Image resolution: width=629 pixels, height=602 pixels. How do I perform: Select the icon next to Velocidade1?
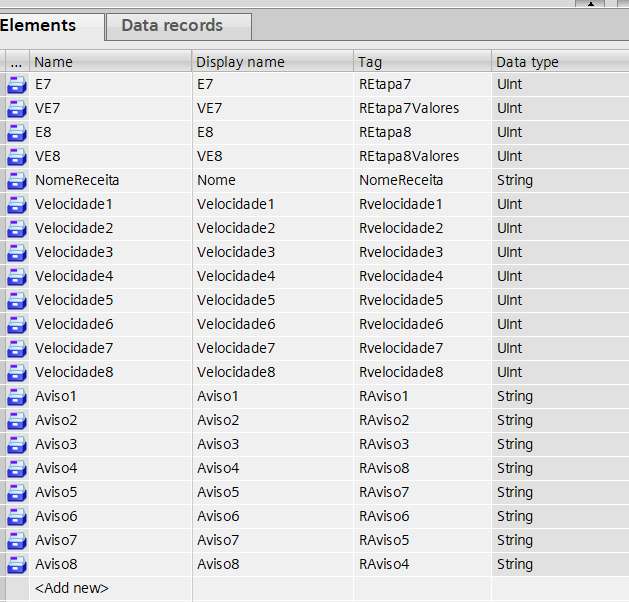(x=16, y=205)
